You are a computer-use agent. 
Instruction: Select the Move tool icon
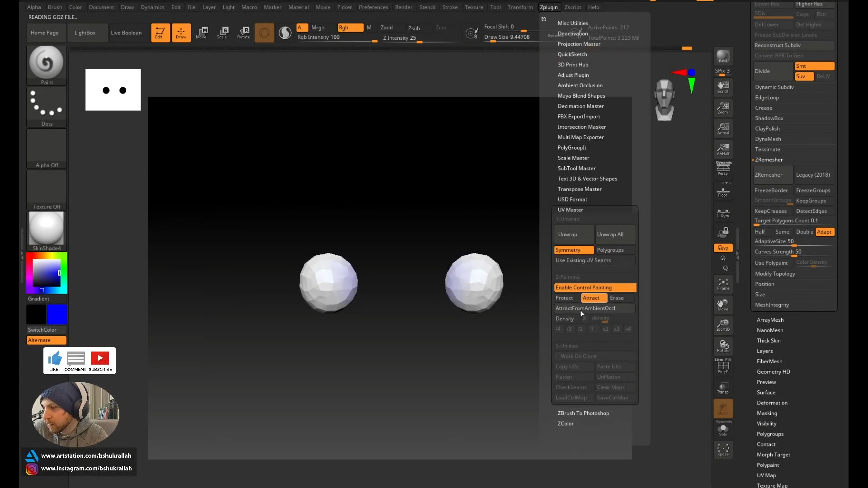tap(202, 33)
